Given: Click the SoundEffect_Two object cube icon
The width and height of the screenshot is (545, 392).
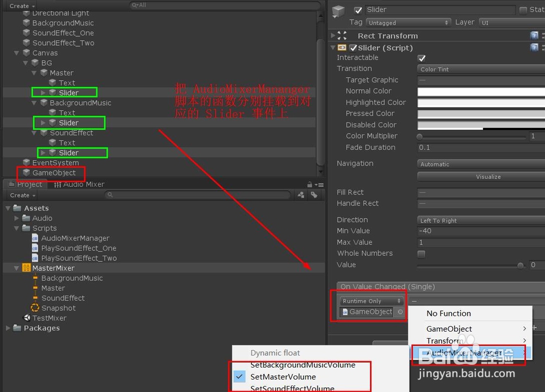Looking at the screenshot, I should [26, 42].
